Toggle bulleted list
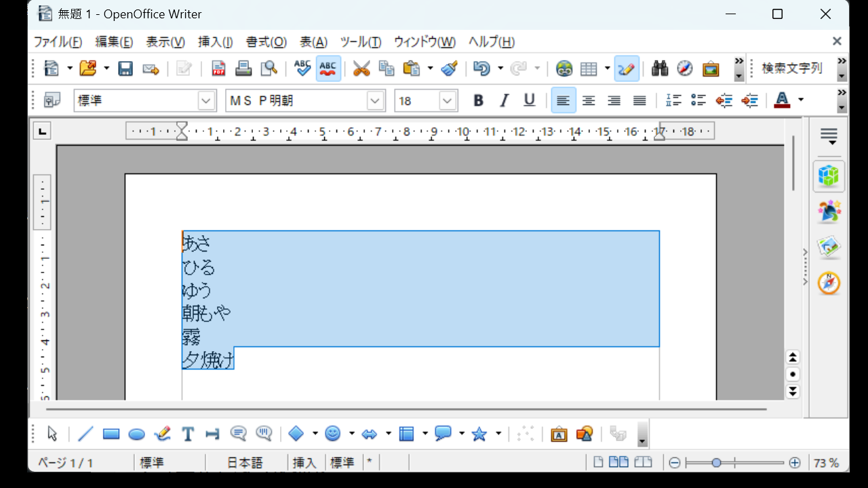 [x=698, y=100]
